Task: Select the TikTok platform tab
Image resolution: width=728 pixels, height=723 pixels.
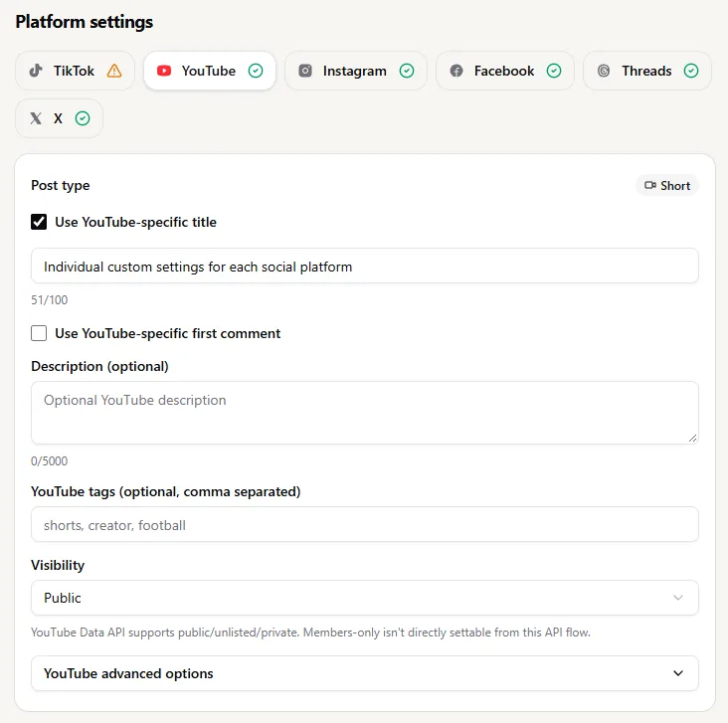Action: pos(75,71)
